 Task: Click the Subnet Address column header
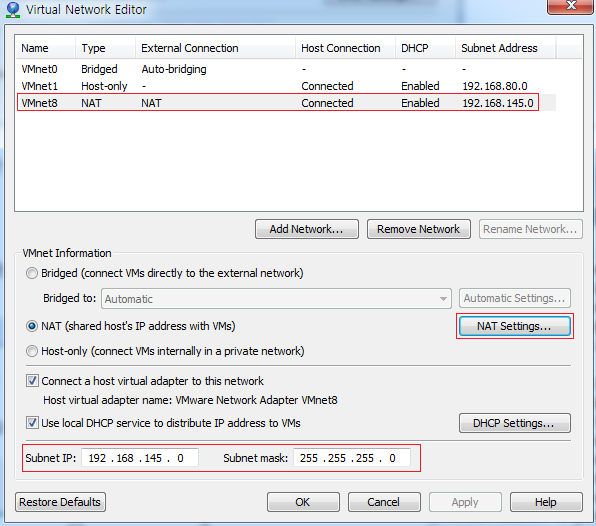tap(506, 48)
